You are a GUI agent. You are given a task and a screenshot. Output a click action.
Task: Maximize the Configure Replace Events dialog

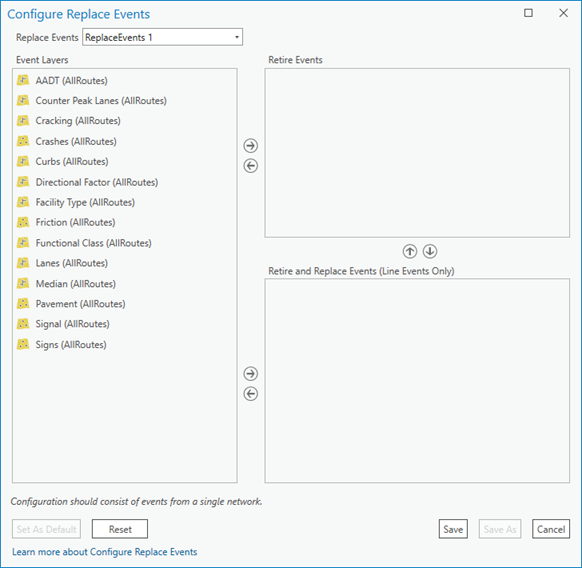click(528, 13)
